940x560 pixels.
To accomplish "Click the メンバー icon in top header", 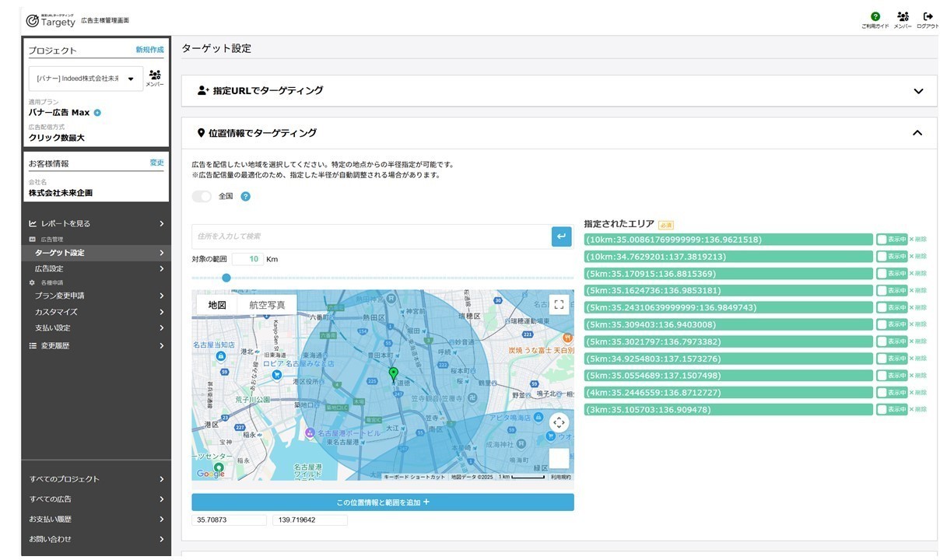I will click(903, 16).
